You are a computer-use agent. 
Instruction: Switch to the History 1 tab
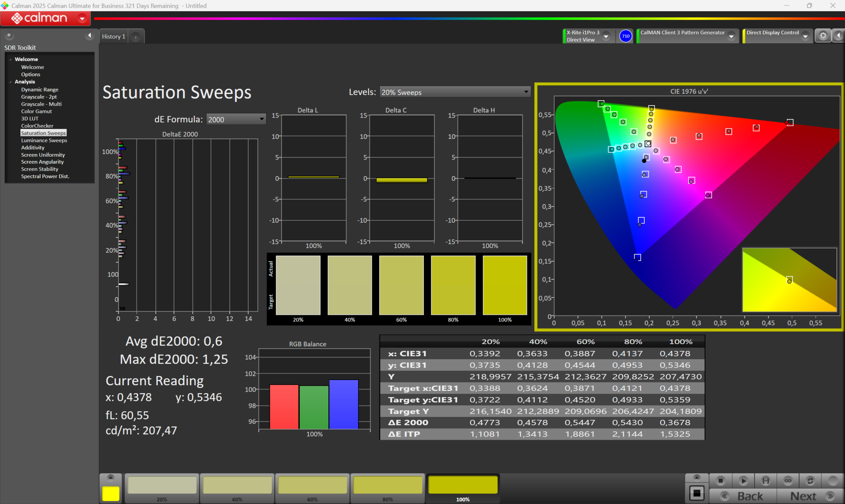pyautogui.click(x=114, y=37)
